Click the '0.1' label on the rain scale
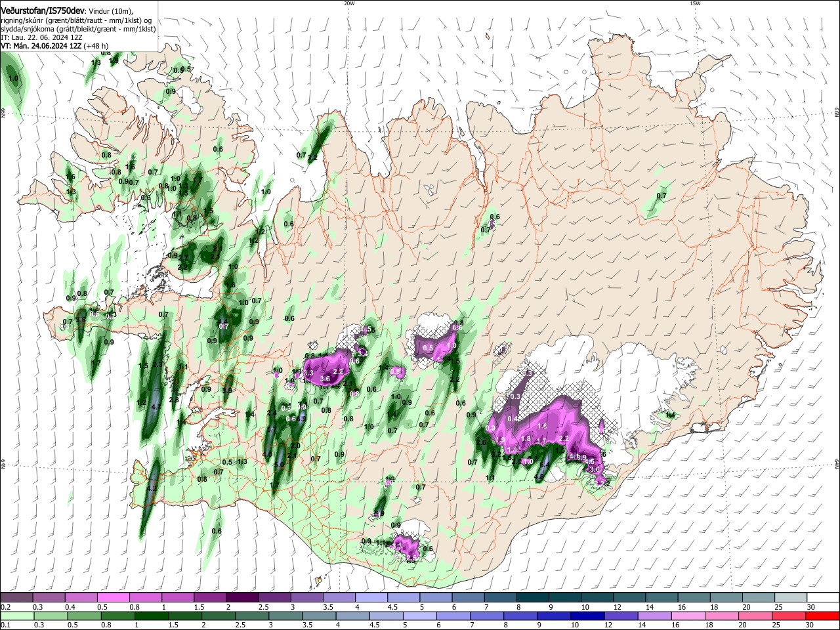This screenshot has width=840, height=630. pos(5,625)
